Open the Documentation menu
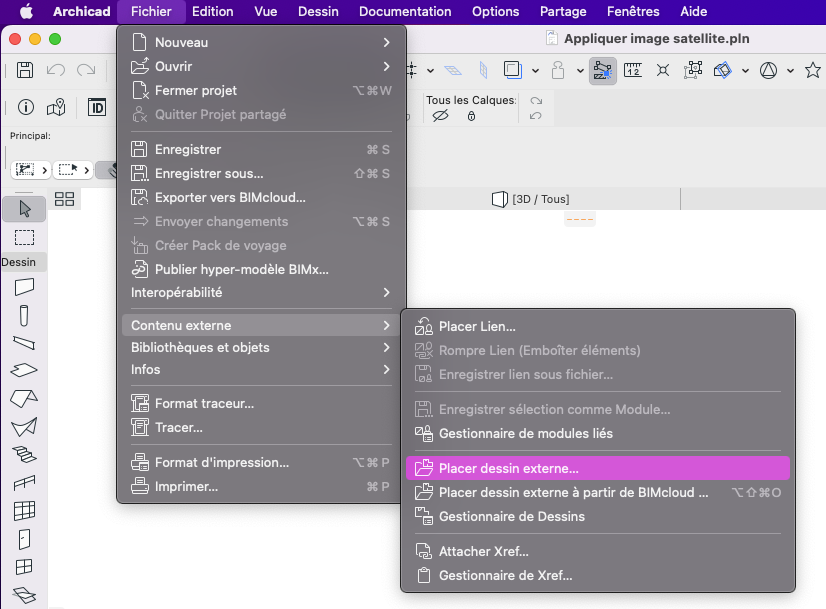The image size is (826, 609). 405,12
